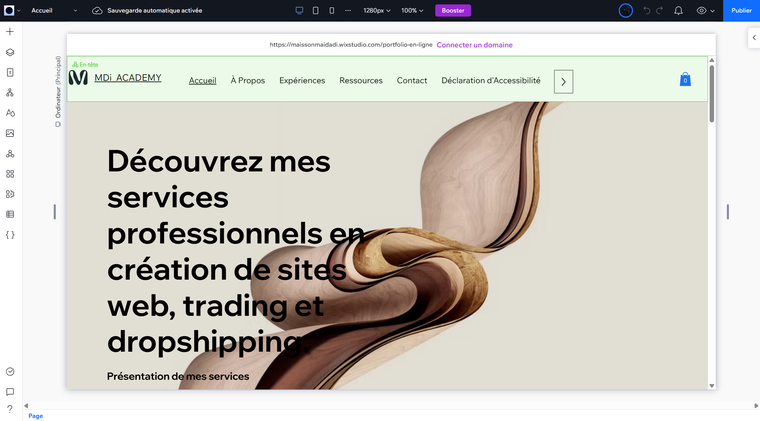The height and width of the screenshot is (421, 760).
Task: Click the À Propos menu item
Action: tap(247, 81)
